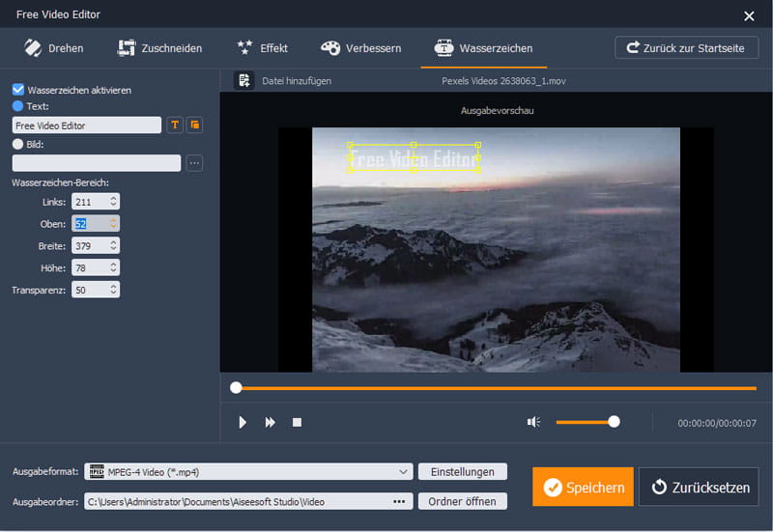This screenshot has width=773, height=532.
Task: Increase the Transparenz value with up arrow
Action: 113,286
